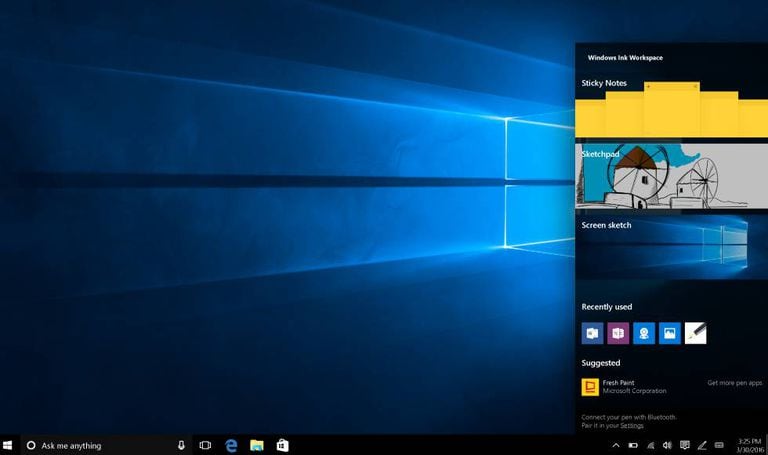Image resolution: width=768 pixels, height=455 pixels.
Task: Open File Explorer from taskbar
Action: (257, 445)
